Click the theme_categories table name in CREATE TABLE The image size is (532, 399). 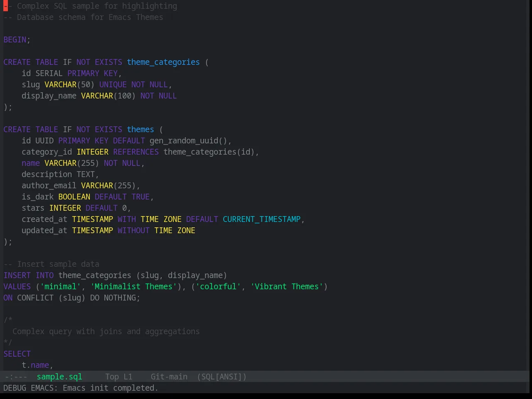(x=163, y=62)
